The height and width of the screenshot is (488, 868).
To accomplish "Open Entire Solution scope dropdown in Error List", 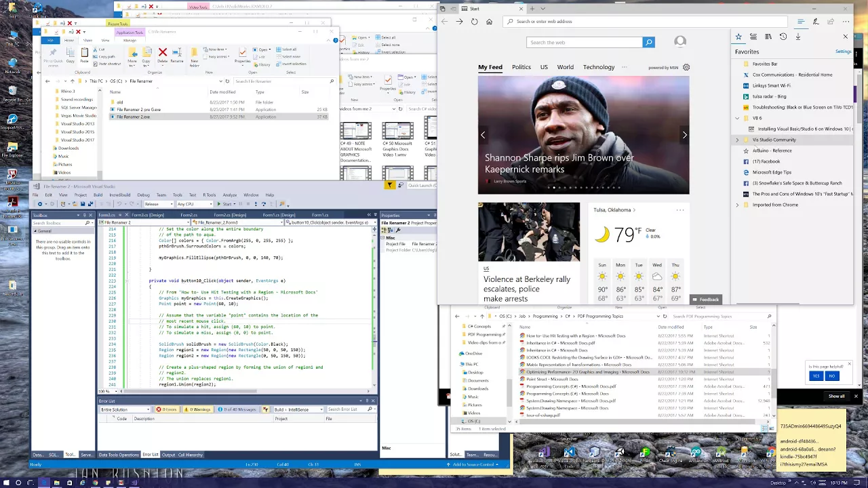I will 125,409.
